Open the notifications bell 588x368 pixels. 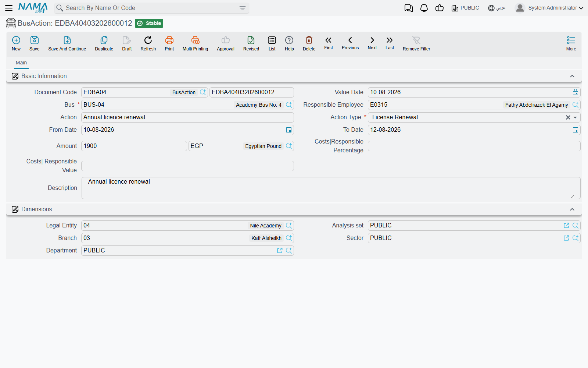[424, 8]
